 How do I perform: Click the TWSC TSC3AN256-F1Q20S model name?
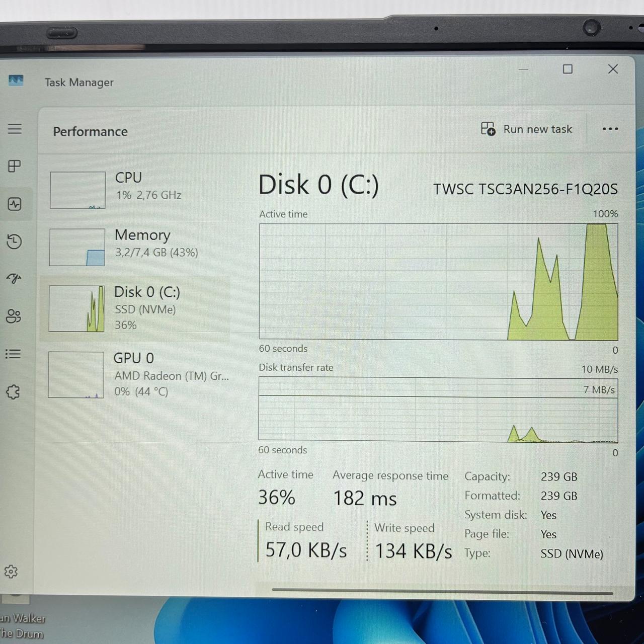[525, 189]
